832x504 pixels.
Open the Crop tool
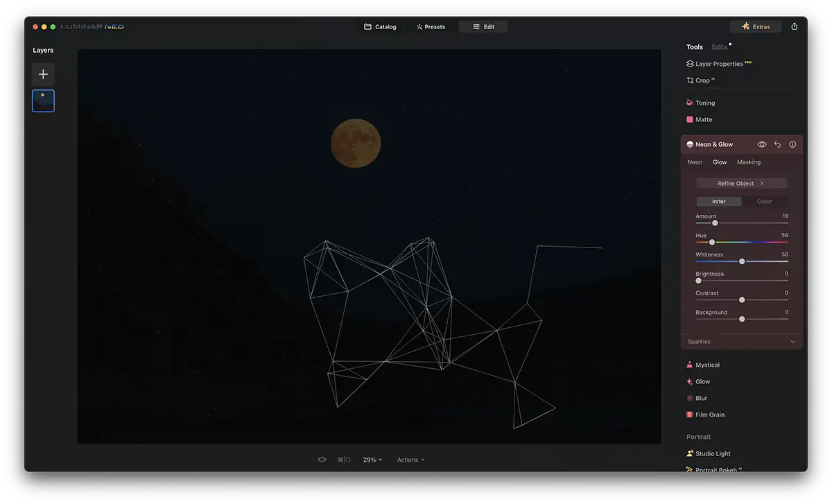(x=700, y=80)
